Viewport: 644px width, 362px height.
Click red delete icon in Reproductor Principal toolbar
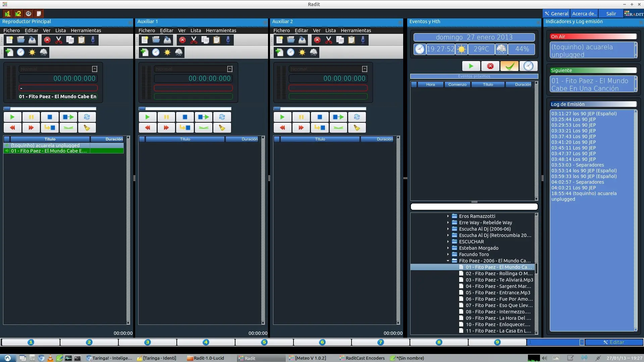tap(47, 40)
